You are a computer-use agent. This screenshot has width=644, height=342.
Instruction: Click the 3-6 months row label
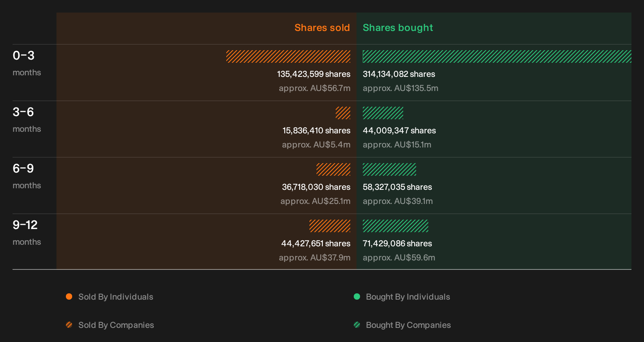pos(27,120)
